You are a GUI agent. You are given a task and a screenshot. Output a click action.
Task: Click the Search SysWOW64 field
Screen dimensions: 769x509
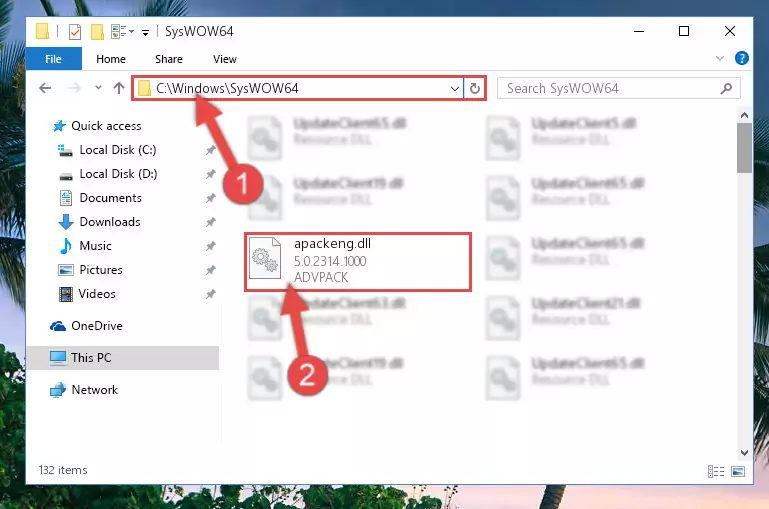(x=618, y=88)
